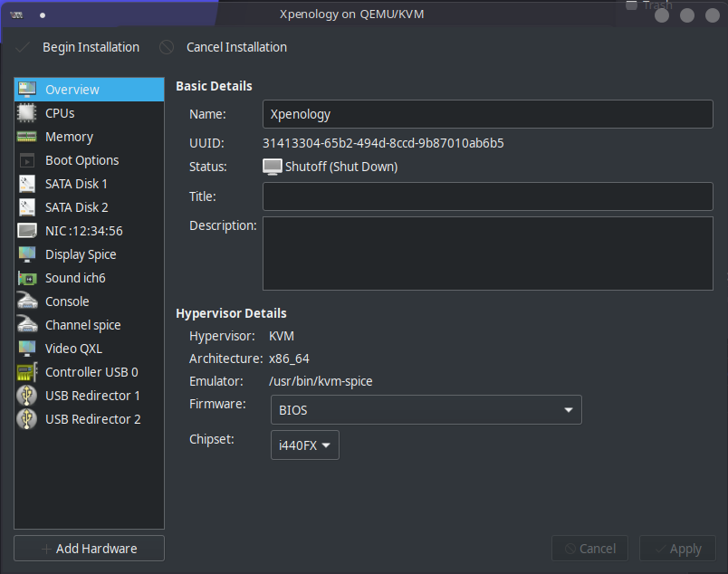This screenshot has height=574, width=728.
Task: Click the Add Hardware button
Action: (89, 549)
